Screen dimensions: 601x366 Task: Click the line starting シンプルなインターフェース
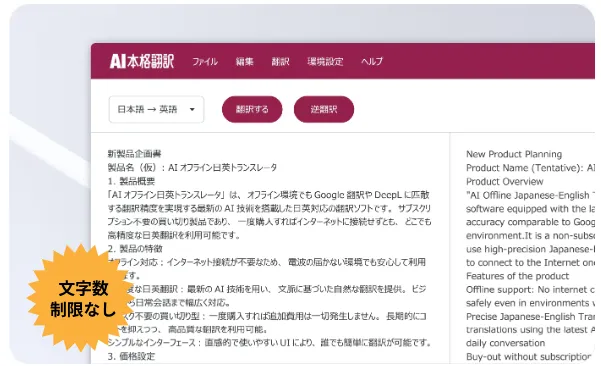[269, 343]
